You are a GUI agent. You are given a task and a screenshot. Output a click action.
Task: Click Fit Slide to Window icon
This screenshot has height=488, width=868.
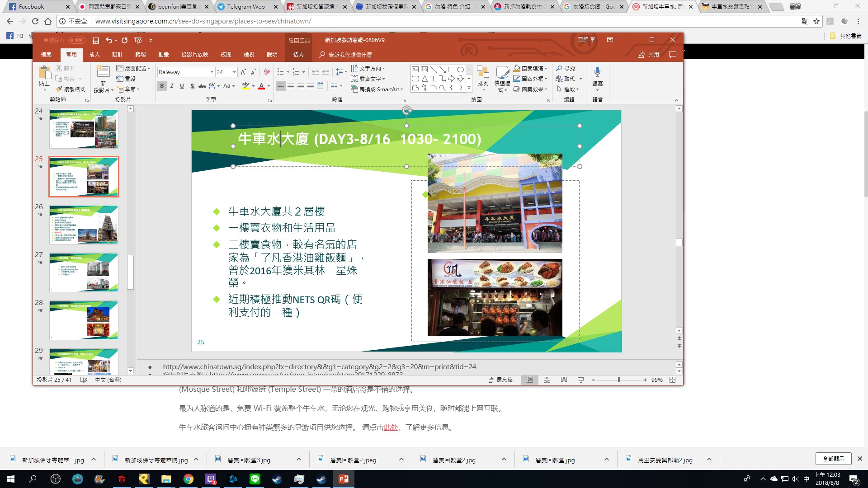tap(672, 380)
